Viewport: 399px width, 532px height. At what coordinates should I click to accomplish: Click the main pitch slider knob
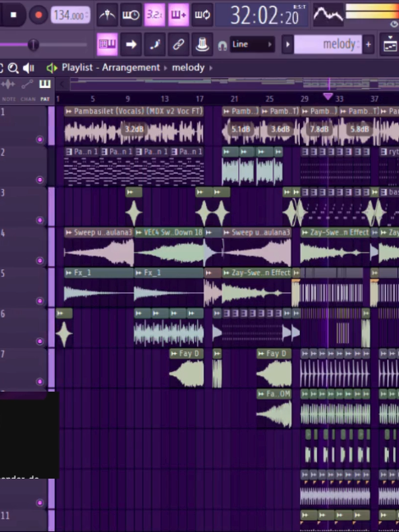(33, 45)
